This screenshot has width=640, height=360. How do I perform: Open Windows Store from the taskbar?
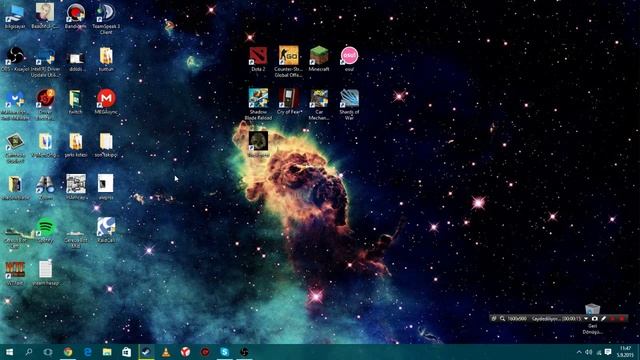pyautogui.click(x=127, y=352)
